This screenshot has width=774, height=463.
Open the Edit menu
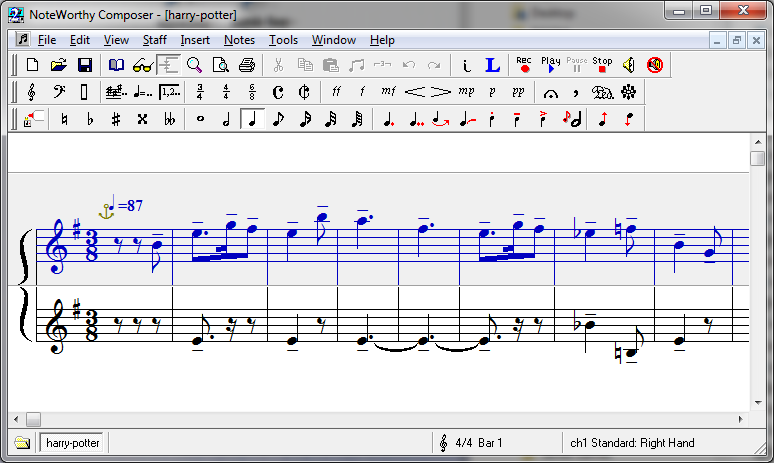[x=79, y=40]
